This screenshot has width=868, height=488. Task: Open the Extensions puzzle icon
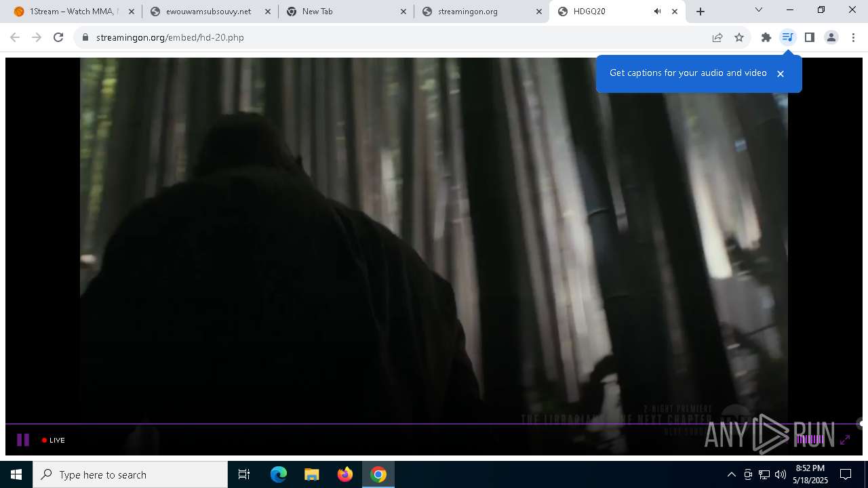(766, 37)
